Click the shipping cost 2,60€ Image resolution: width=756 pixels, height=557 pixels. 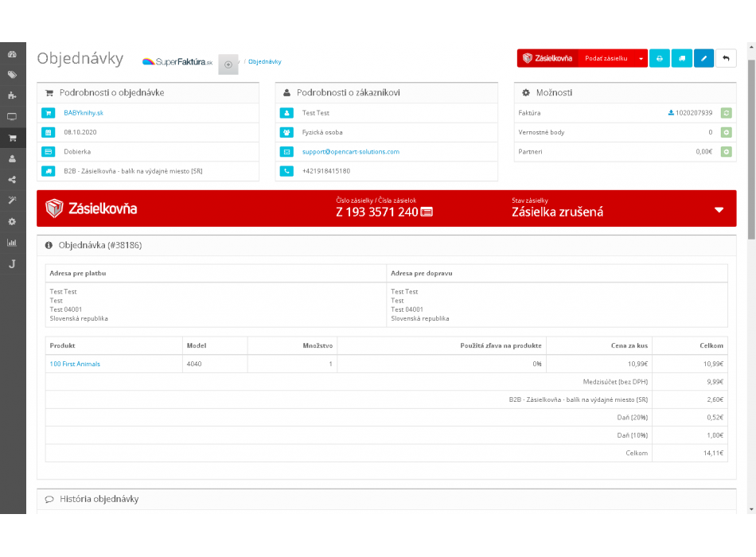click(x=715, y=399)
